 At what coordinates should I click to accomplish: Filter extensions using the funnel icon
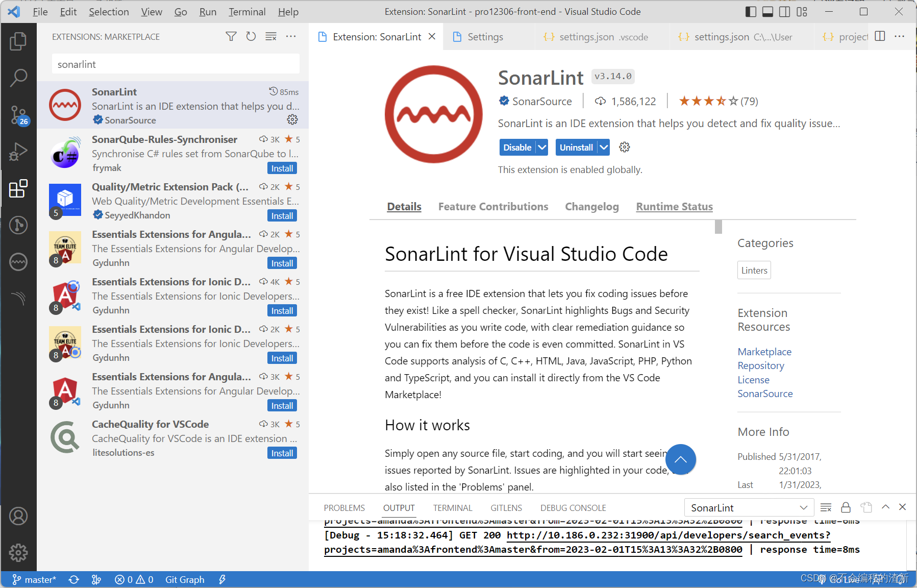point(231,36)
